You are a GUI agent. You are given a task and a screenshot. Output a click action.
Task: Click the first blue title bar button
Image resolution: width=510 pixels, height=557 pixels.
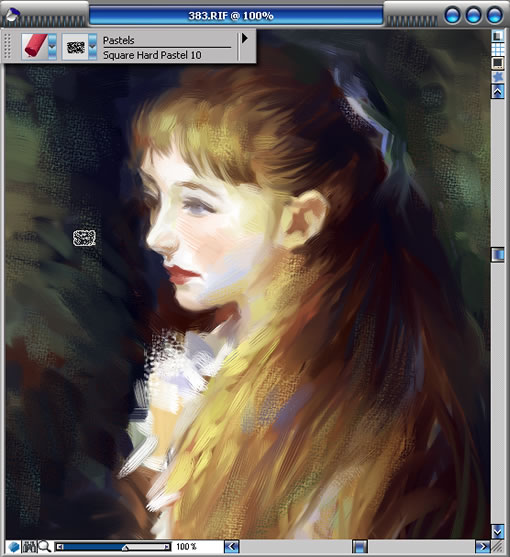click(x=452, y=16)
